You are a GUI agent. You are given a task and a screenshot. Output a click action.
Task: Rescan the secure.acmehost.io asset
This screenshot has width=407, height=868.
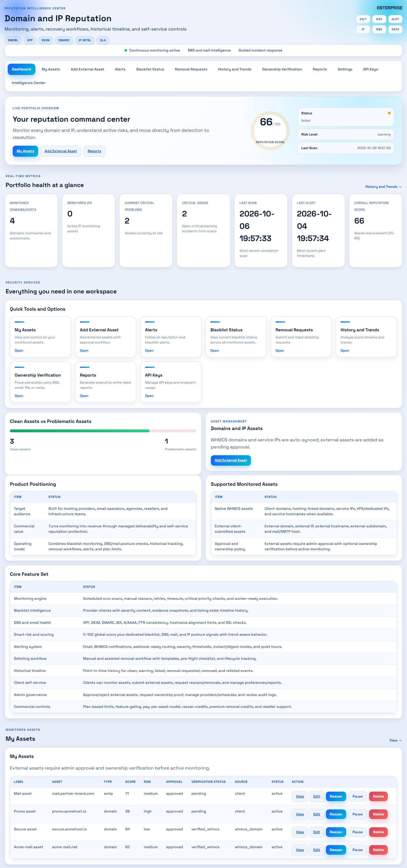[335, 832]
